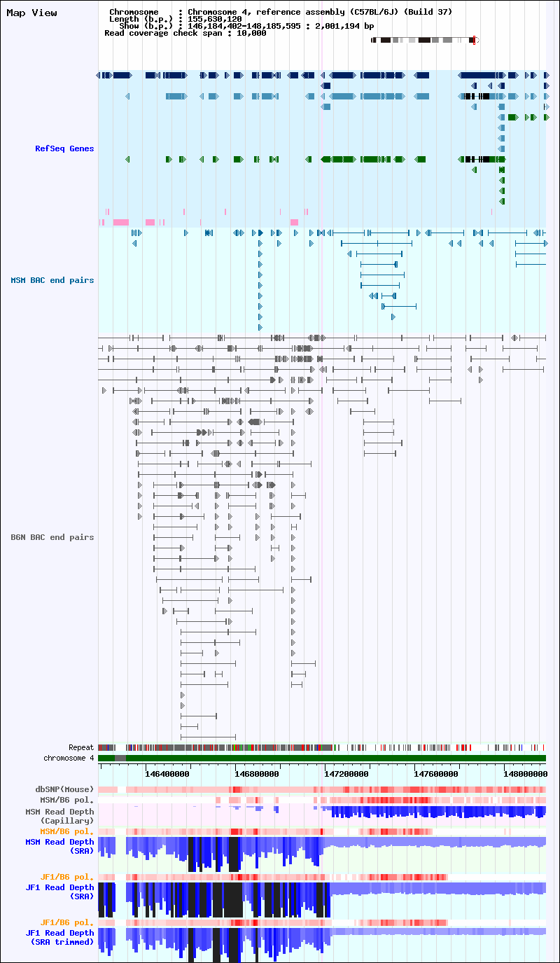Click the MSM Read Depth (Capillary) histogram
560x963 pixels.
pos(322,813)
